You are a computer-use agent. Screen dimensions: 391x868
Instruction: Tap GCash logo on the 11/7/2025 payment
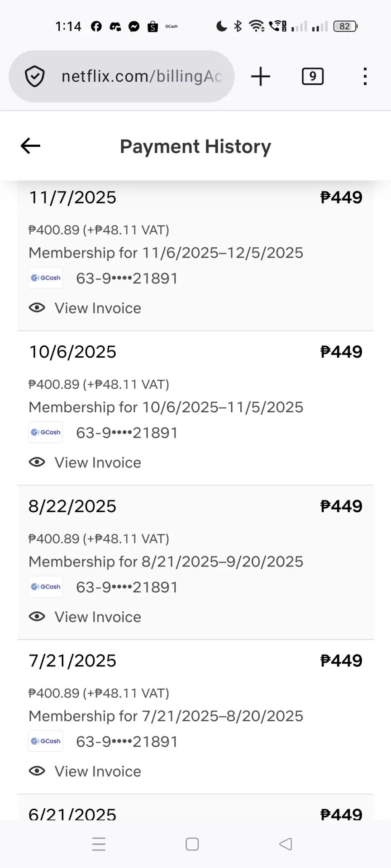tap(46, 278)
